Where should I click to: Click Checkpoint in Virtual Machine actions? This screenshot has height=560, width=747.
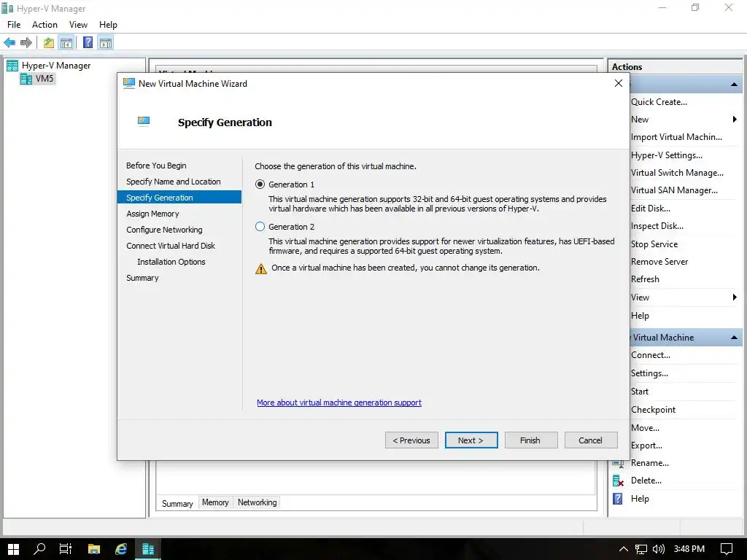[654, 410]
